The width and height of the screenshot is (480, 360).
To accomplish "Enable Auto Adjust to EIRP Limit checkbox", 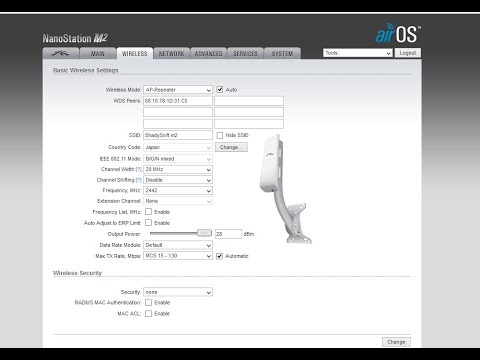I will point(149,223).
